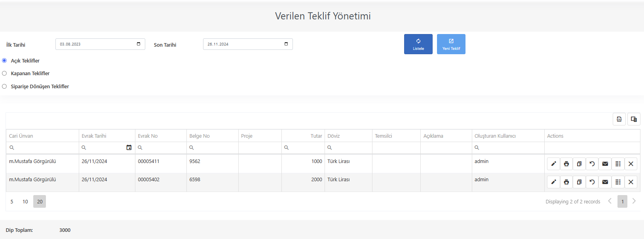Edit the offer with Evrak No 00005411
644x239 pixels.
pyautogui.click(x=553, y=164)
